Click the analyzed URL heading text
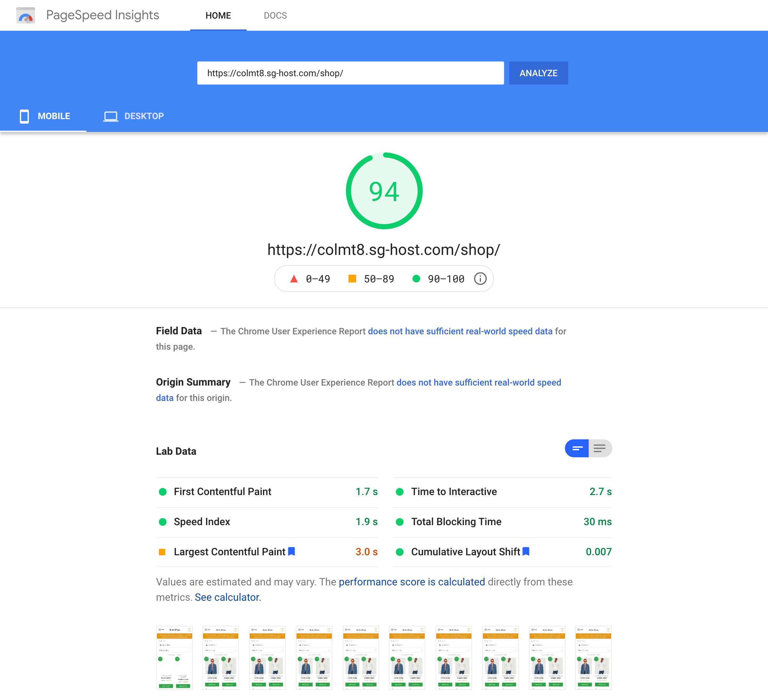 point(384,250)
